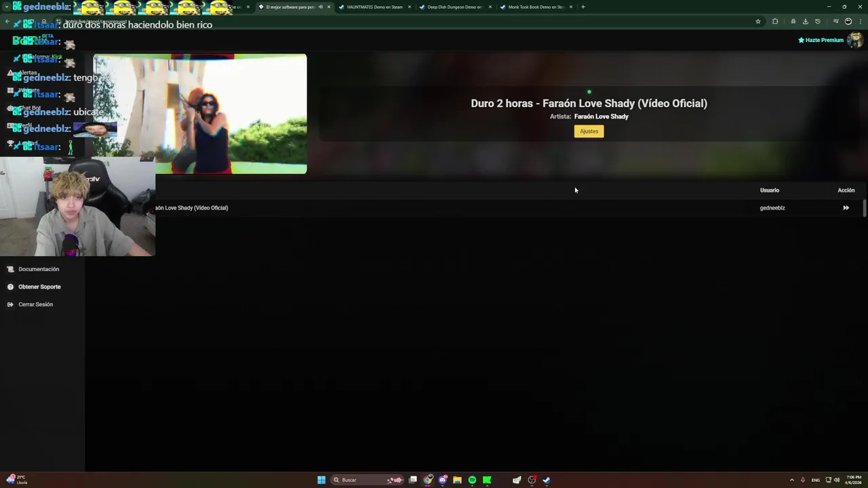Open Documentación in the sidebar
The image size is (868, 488).
[39, 269]
